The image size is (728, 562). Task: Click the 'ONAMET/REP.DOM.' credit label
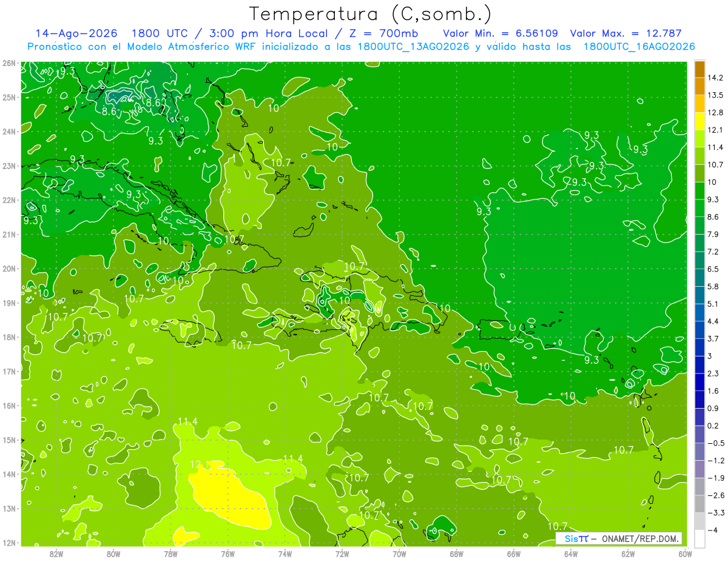[639, 539]
